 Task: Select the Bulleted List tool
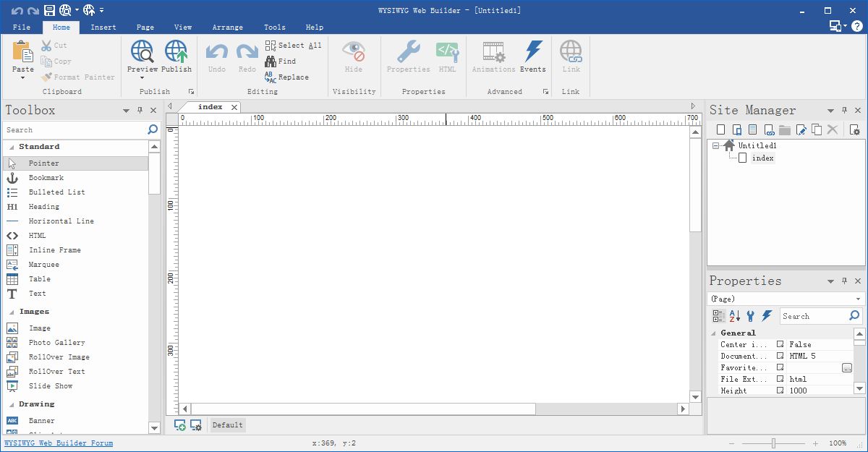(x=76, y=192)
